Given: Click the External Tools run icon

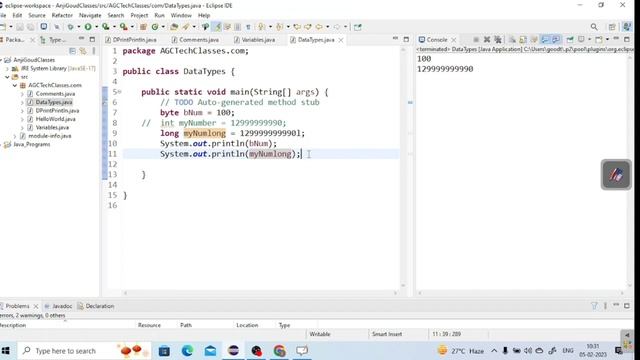Looking at the screenshot, I should click(x=123, y=27).
